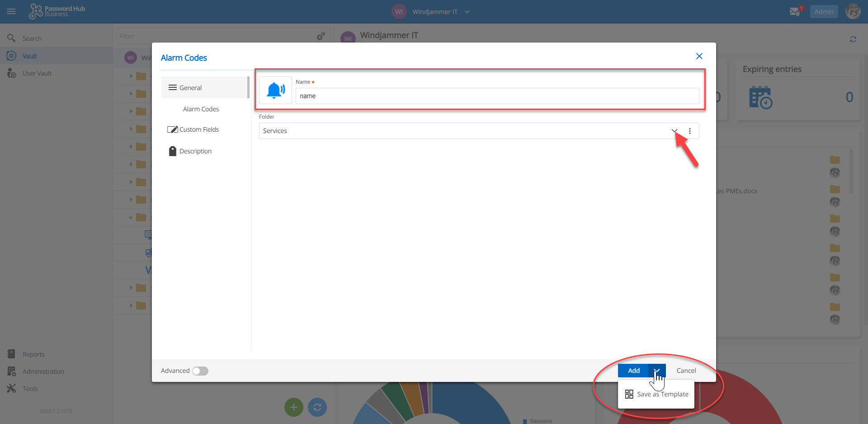Open the Add button dropdown arrow

[657, 371]
